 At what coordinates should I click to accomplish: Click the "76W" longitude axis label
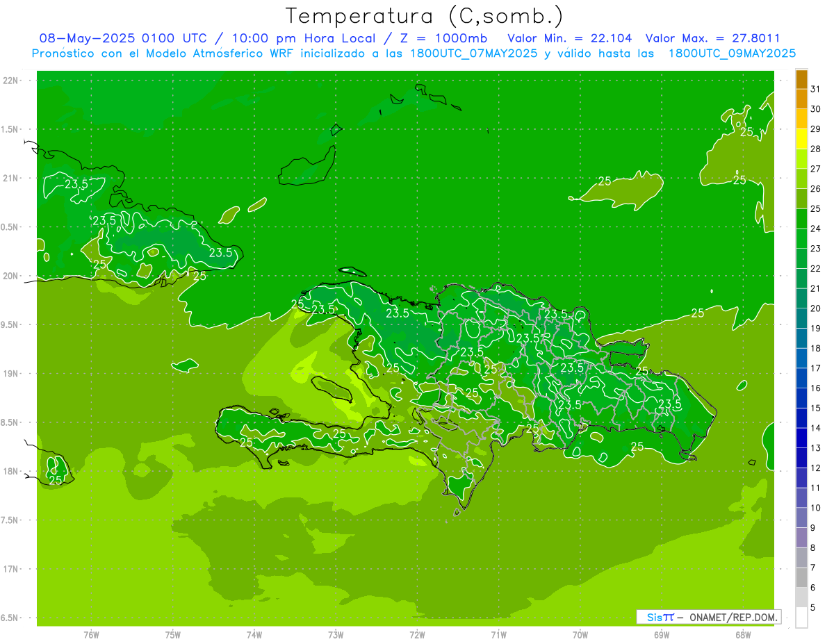91,635
